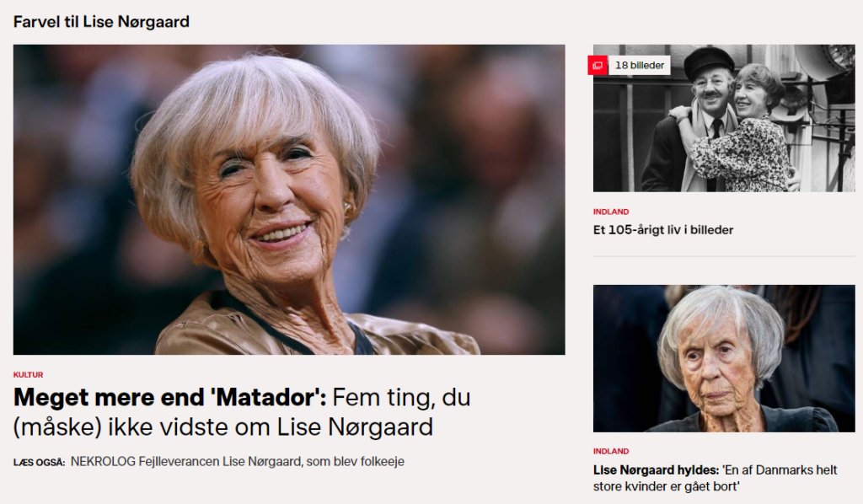
Task: Click the bold "Meget mere end 'Matador':" headline
Action: (169, 397)
